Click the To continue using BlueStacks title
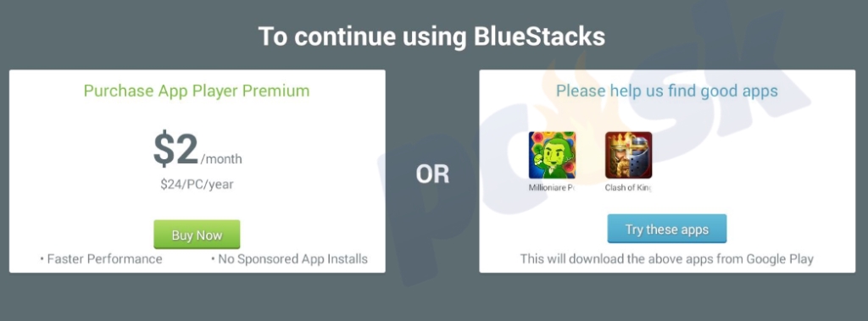This screenshot has width=868, height=321. pos(431,37)
